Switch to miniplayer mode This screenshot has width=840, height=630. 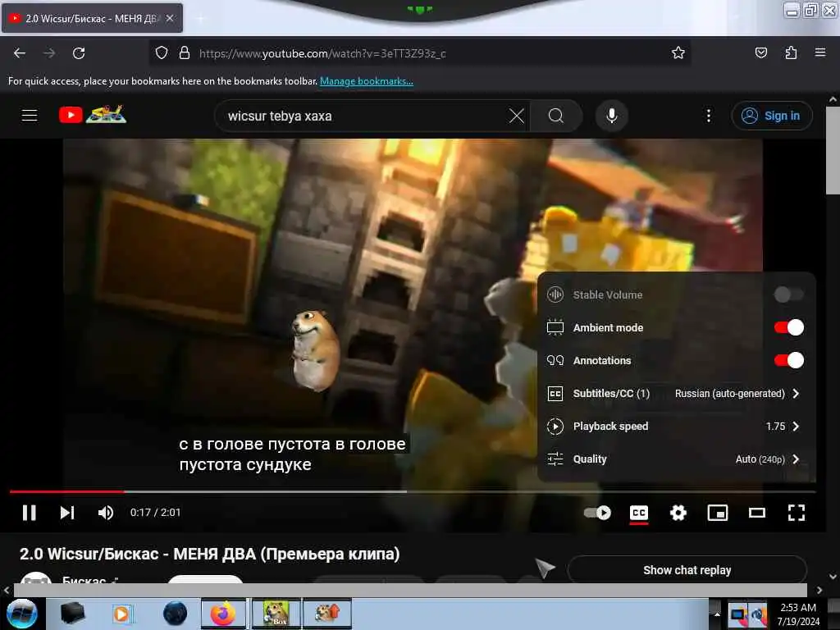(x=717, y=513)
